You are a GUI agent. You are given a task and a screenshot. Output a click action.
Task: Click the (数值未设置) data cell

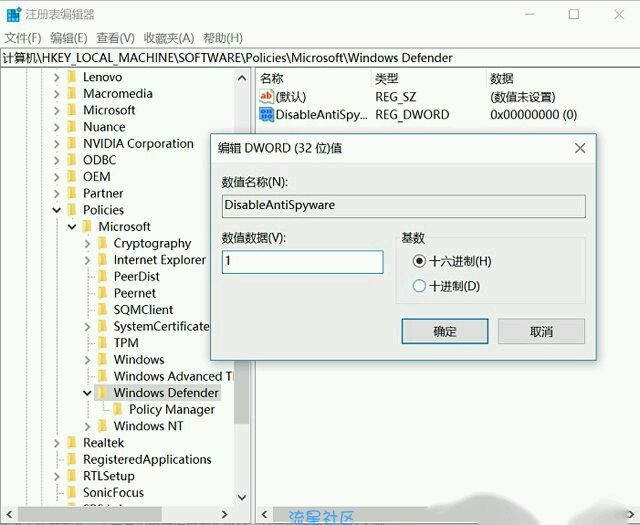[x=523, y=97]
